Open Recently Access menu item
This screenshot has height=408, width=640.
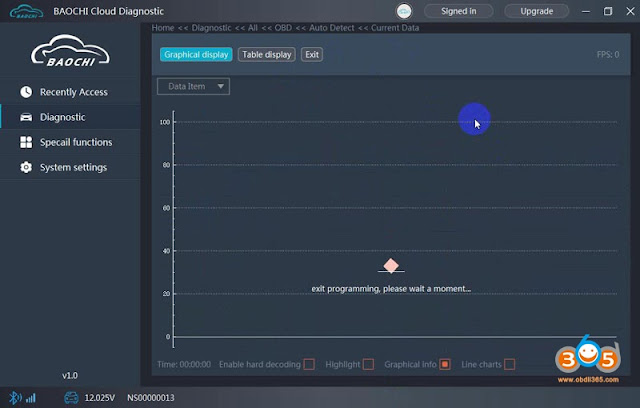coord(70,92)
